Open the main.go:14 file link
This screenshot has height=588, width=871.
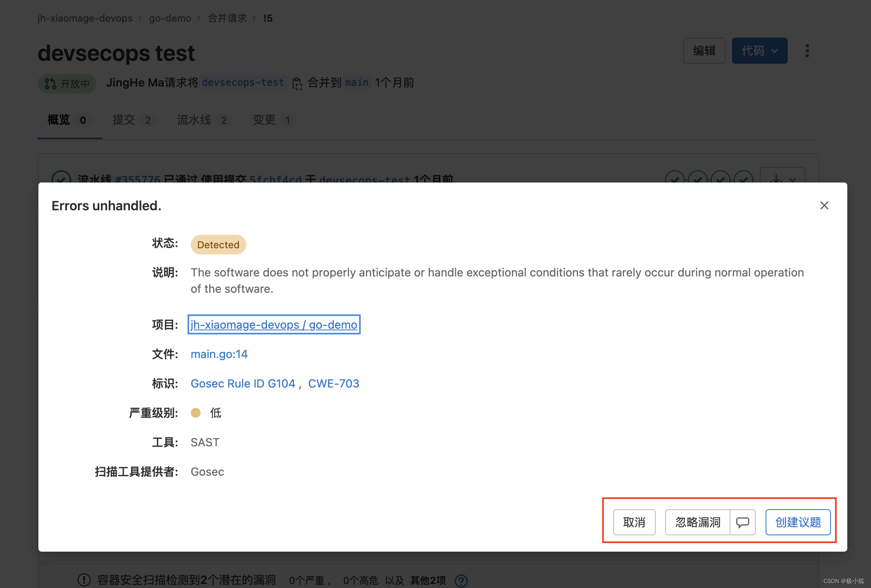(x=219, y=354)
